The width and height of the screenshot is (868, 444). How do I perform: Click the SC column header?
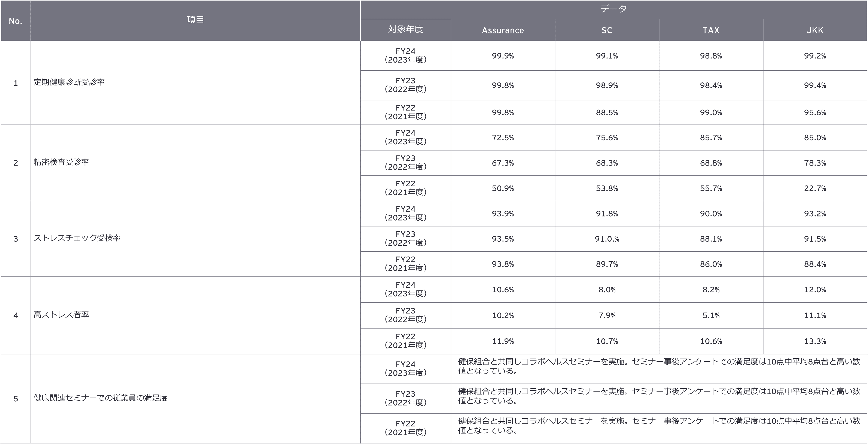point(606,30)
